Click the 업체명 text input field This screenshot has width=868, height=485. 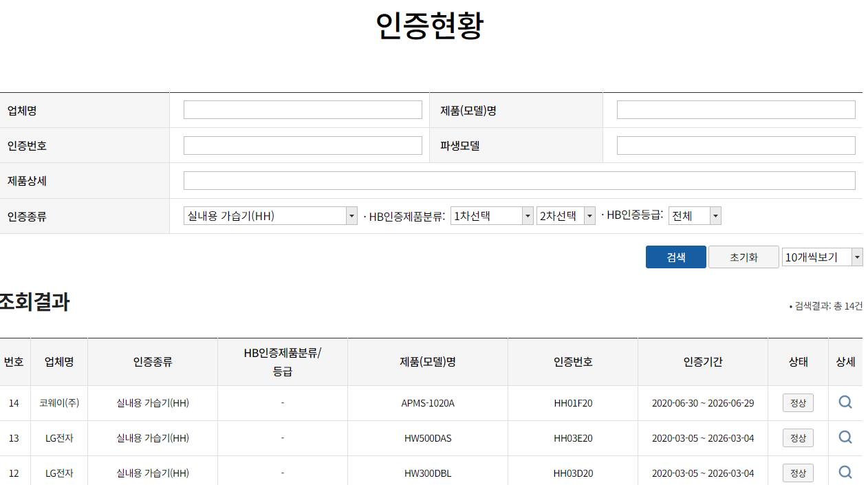point(303,109)
